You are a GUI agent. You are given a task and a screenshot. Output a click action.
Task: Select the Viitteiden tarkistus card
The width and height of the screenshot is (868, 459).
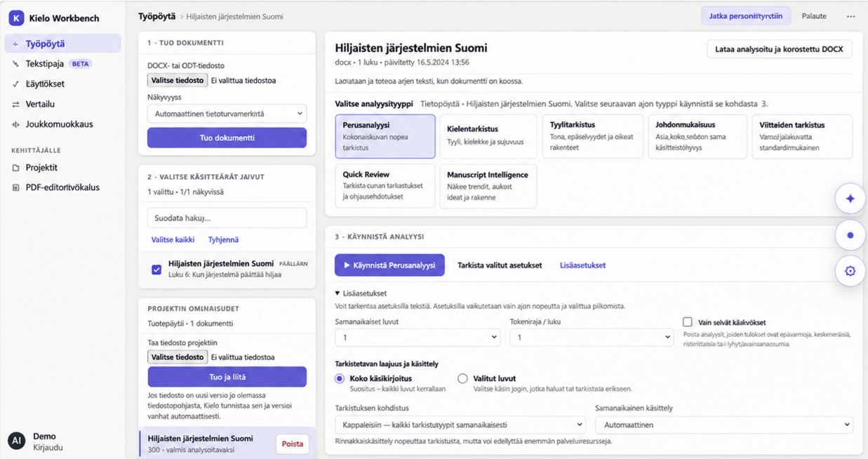pos(802,136)
